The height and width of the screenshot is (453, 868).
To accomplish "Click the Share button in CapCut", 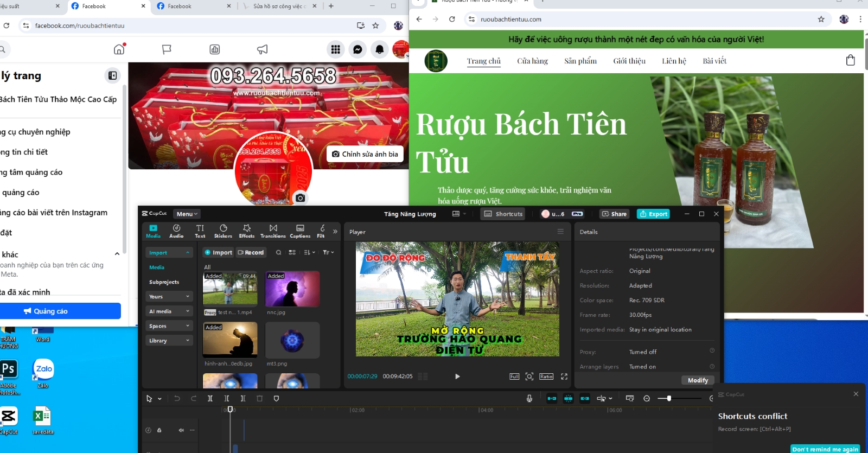I will point(614,214).
